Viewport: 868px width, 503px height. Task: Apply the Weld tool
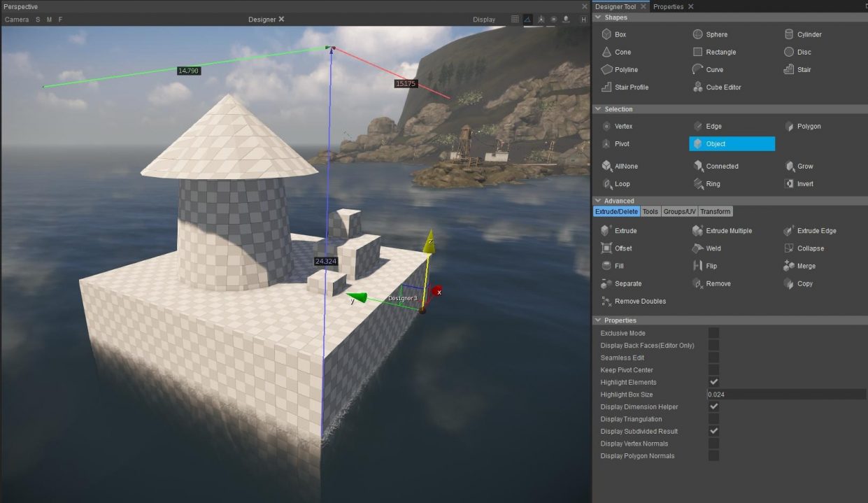pyautogui.click(x=707, y=248)
